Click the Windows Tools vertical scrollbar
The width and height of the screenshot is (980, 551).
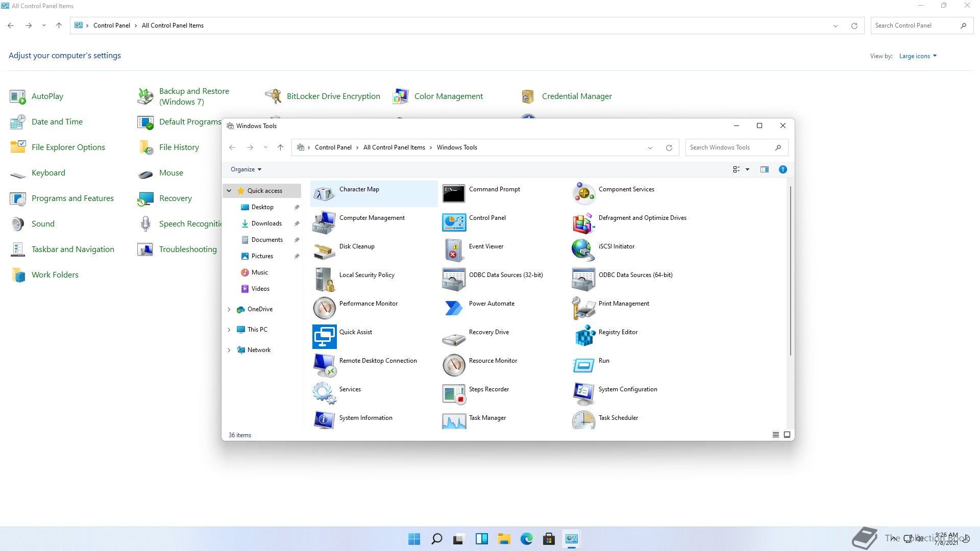(x=790, y=271)
